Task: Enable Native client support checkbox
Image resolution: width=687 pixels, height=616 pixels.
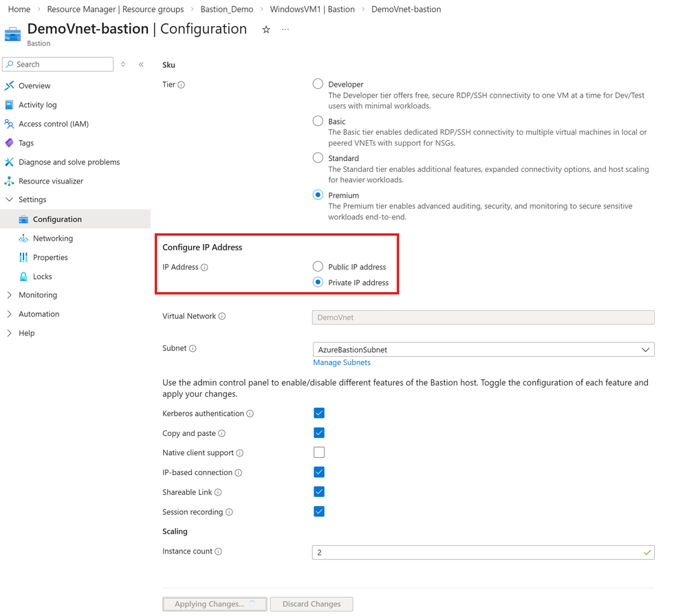Action: (x=319, y=452)
